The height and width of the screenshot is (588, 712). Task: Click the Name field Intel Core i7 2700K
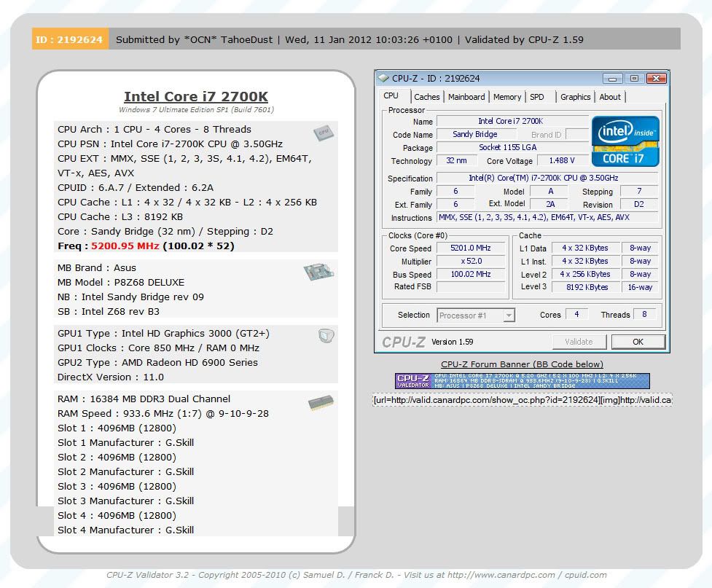coord(512,121)
